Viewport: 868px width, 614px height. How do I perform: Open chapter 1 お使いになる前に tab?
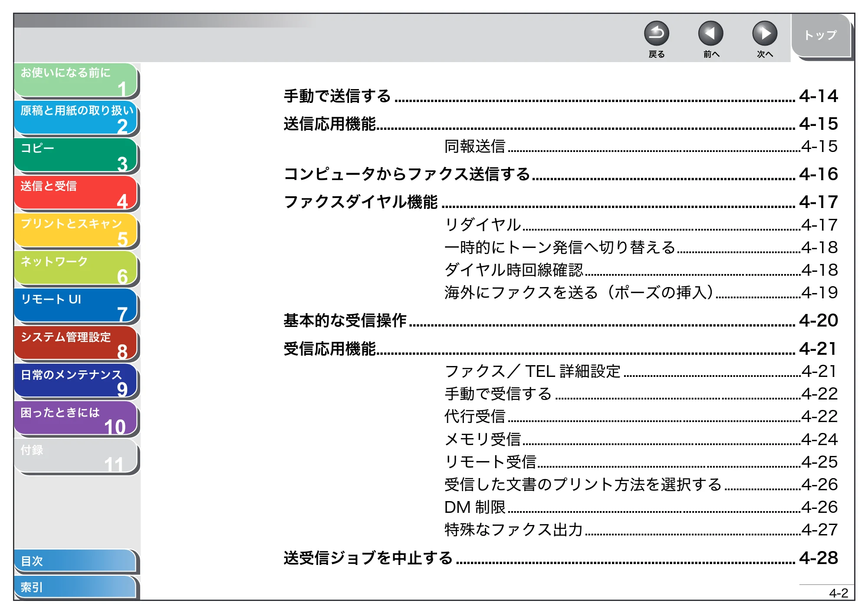coord(76,80)
